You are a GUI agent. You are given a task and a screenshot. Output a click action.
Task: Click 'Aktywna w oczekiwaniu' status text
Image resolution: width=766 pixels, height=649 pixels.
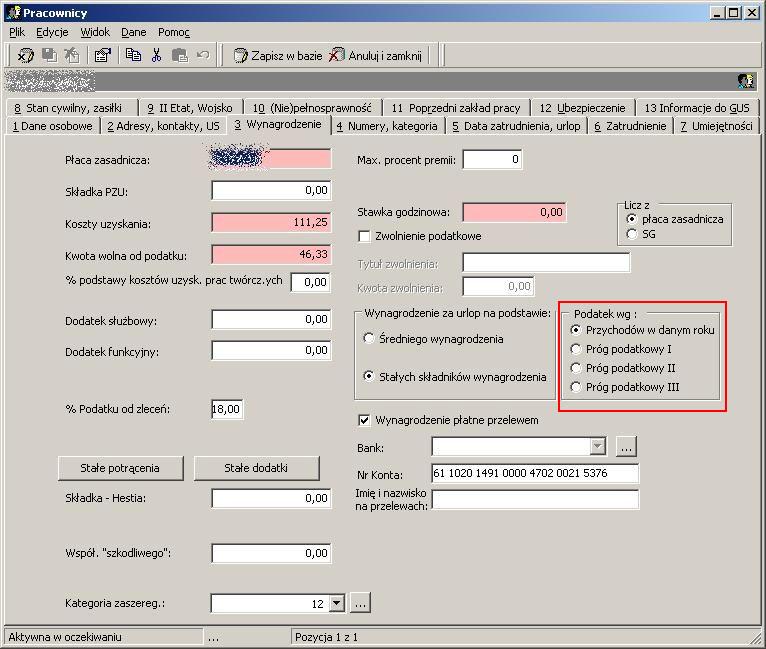tap(64, 637)
